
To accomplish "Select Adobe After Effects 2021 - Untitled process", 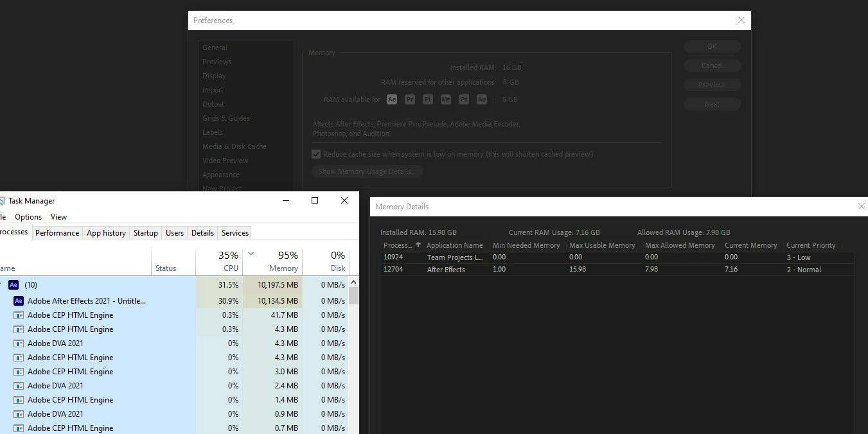I will click(x=174, y=301).
